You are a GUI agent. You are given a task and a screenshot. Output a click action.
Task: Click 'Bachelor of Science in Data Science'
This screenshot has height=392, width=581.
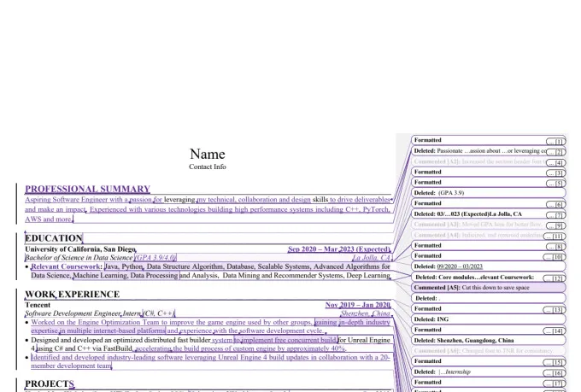[79, 258]
